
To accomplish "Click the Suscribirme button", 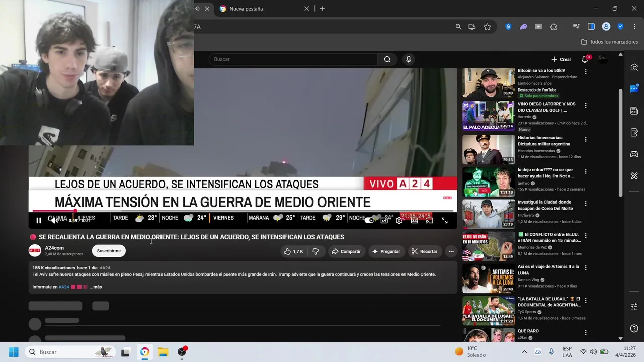I will click(x=109, y=251).
